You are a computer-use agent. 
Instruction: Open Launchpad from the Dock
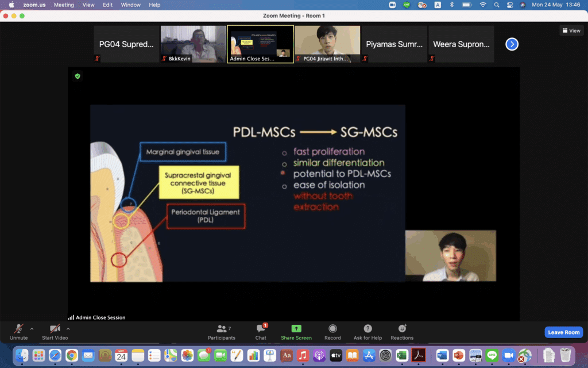coord(38,355)
